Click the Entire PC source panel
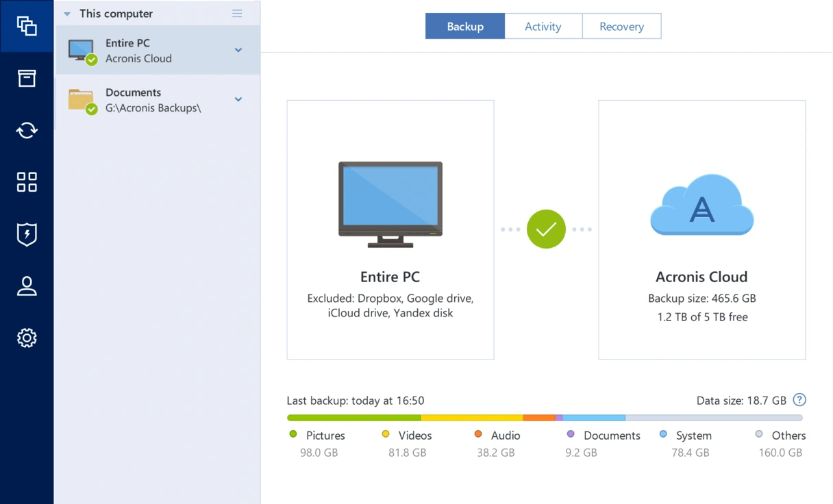 [390, 230]
